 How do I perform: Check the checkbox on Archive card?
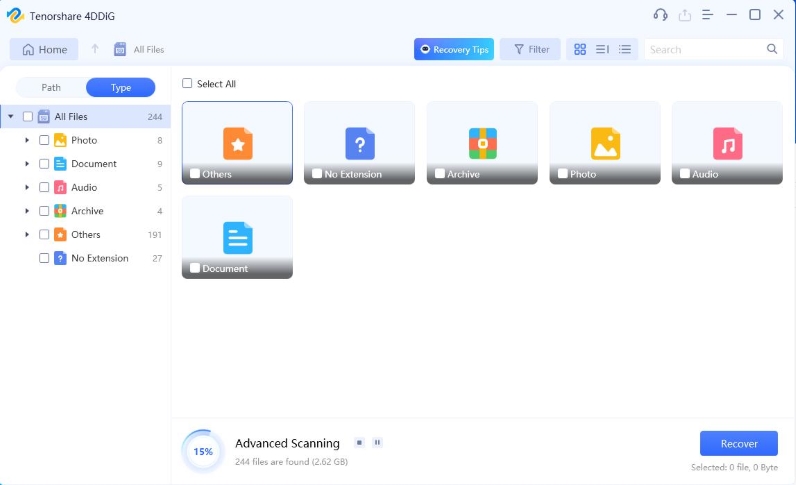click(x=440, y=174)
